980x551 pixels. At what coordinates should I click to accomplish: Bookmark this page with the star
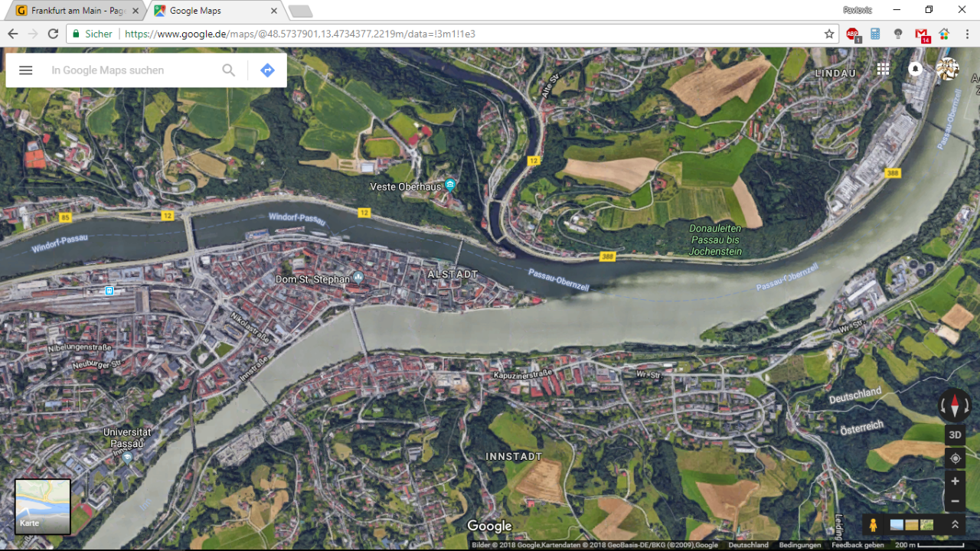coord(829,34)
